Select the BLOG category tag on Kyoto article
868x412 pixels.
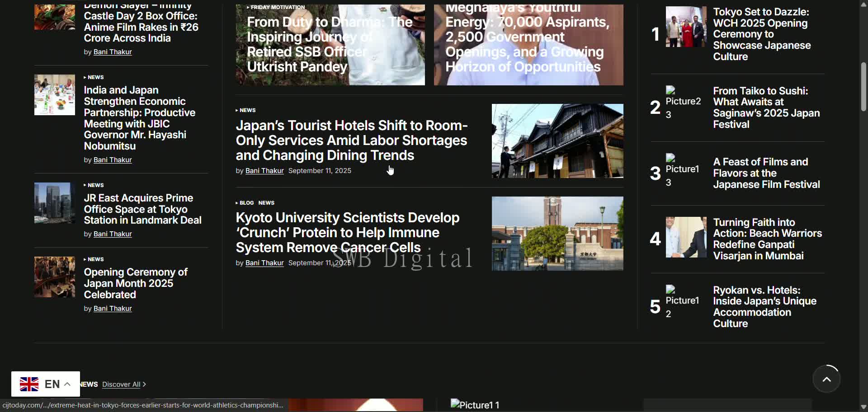click(x=246, y=202)
